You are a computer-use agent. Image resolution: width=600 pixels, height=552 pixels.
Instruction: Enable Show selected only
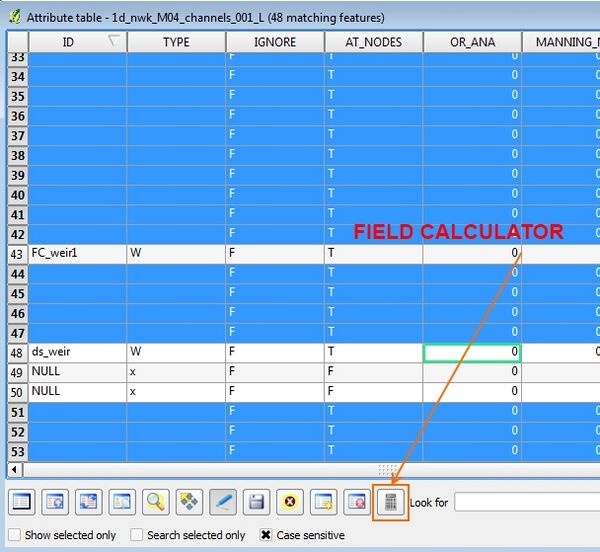pyautogui.click(x=15, y=535)
